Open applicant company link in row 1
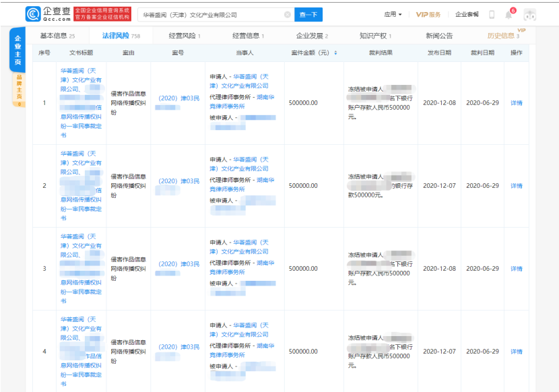559x392 pixels. (239, 81)
